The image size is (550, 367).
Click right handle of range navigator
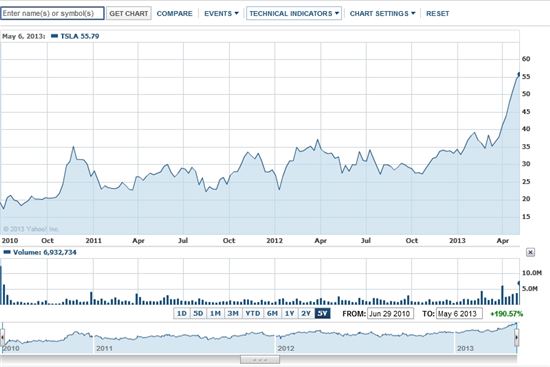tap(517, 338)
